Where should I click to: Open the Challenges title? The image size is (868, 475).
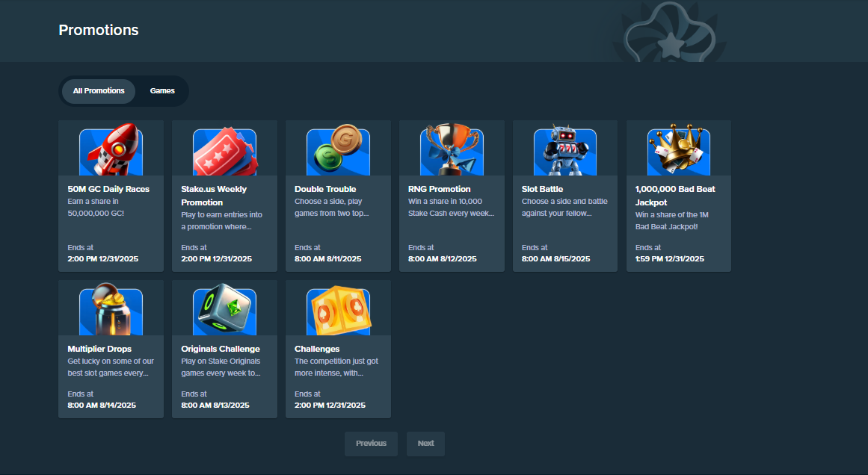click(x=317, y=349)
